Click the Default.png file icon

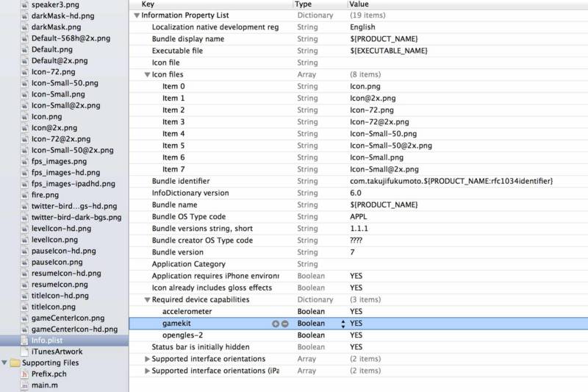coord(24,49)
